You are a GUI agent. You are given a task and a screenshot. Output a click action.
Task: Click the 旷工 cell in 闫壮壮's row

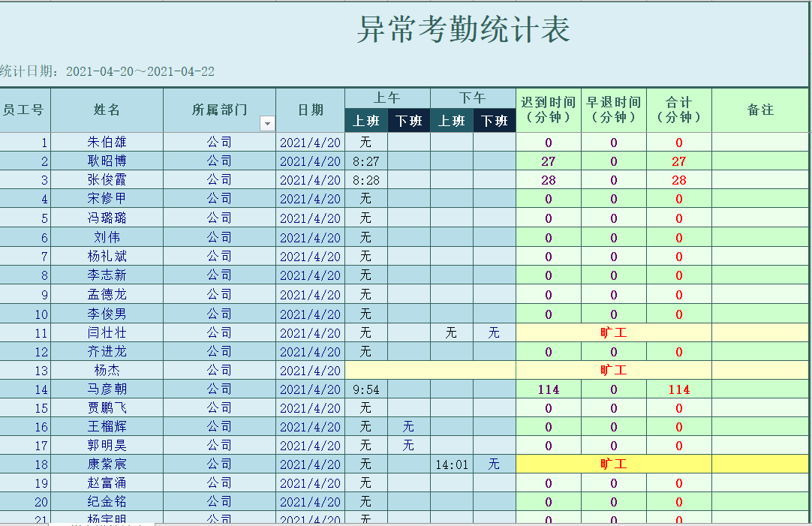click(614, 333)
